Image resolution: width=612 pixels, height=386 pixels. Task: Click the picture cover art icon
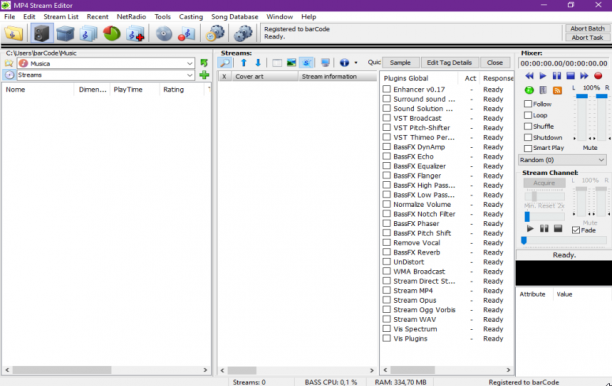tap(291, 62)
